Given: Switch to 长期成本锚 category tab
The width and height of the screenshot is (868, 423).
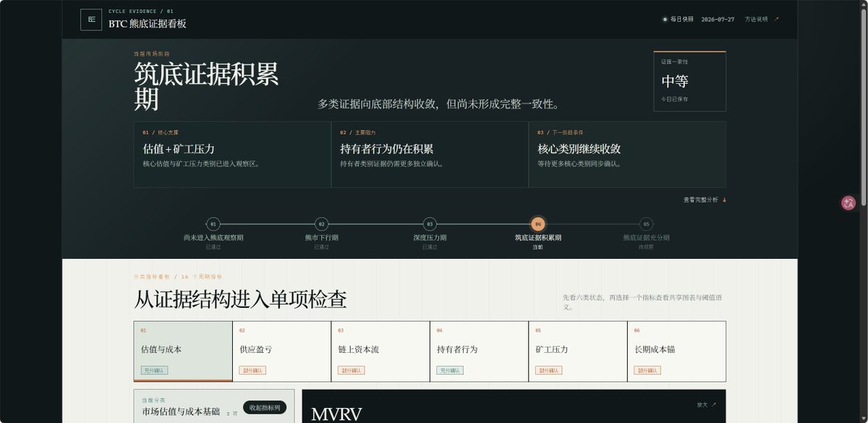Looking at the screenshot, I should point(676,351).
